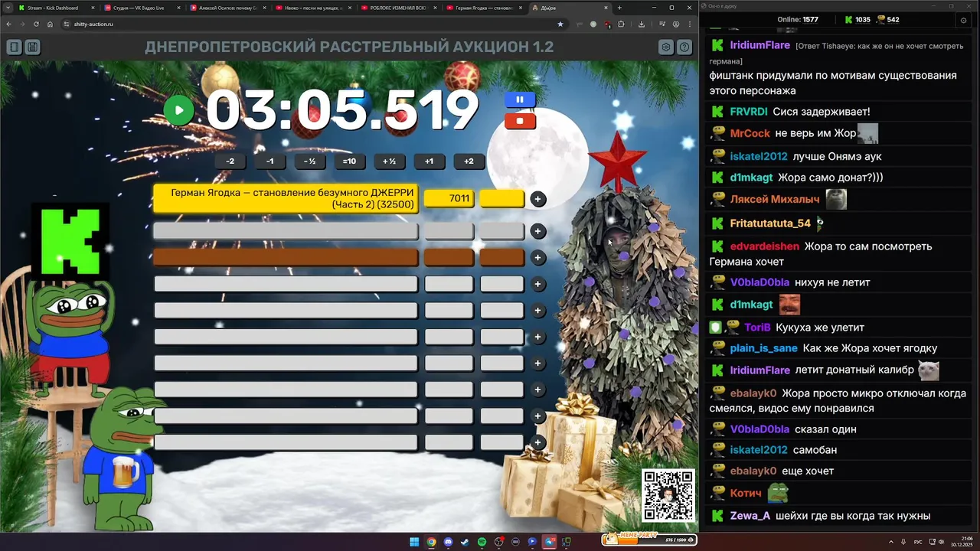The image size is (980, 551).
Task: Switch input language РУС
Action: coord(918,542)
